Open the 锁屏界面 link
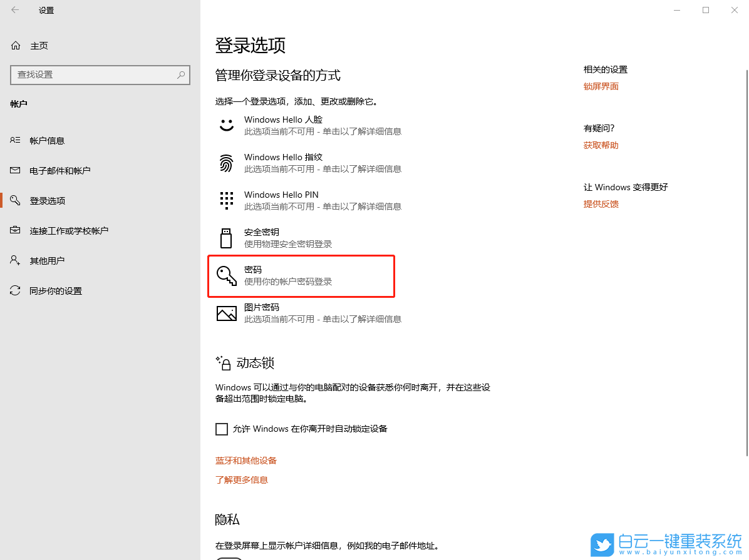The height and width of the screenshot is (560, 749). [x=601, y=86]
